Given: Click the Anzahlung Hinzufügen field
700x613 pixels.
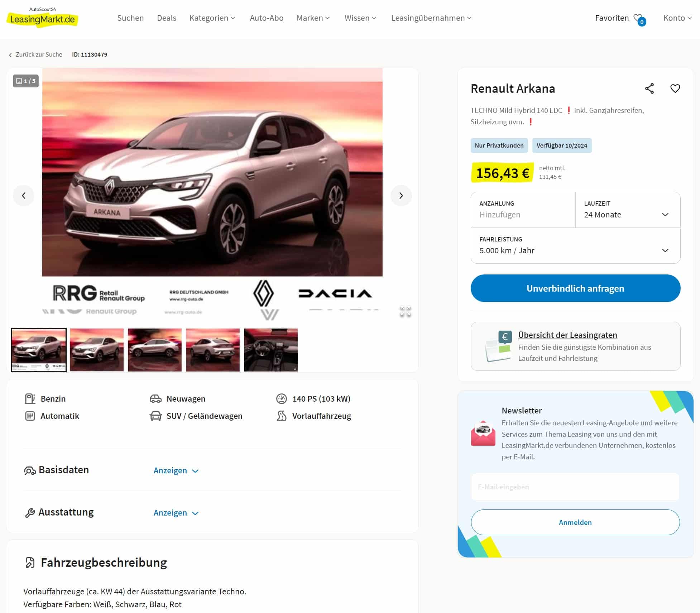Looking at the screenshot, I should pos(523,210).
